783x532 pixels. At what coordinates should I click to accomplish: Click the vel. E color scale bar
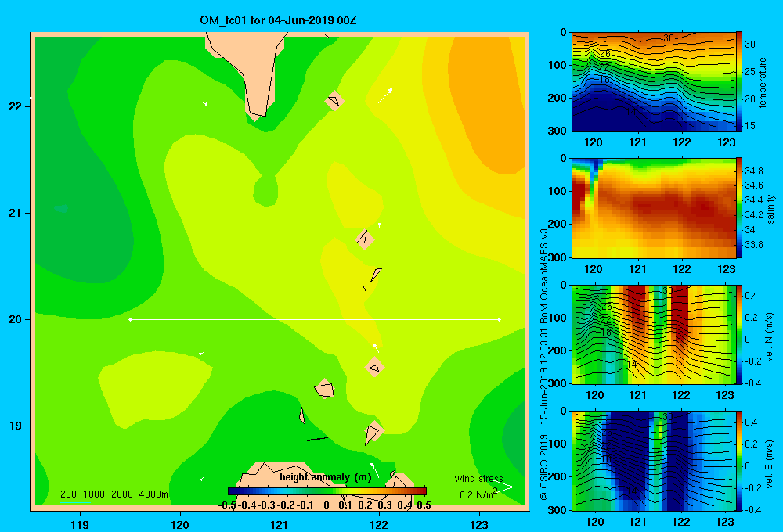739,461
